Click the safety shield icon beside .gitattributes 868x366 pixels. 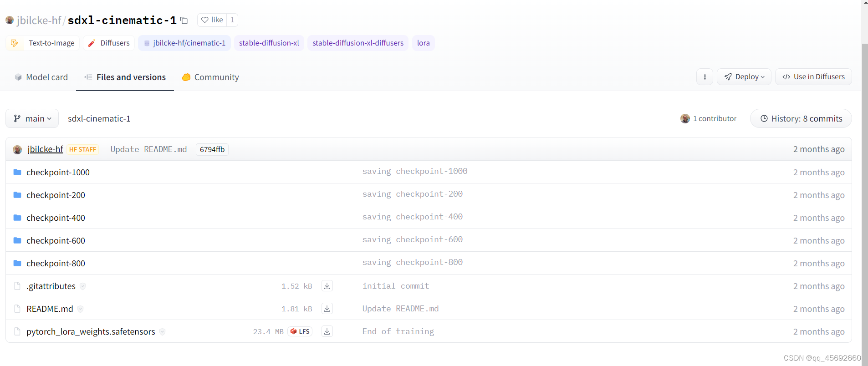pos(82,286)
